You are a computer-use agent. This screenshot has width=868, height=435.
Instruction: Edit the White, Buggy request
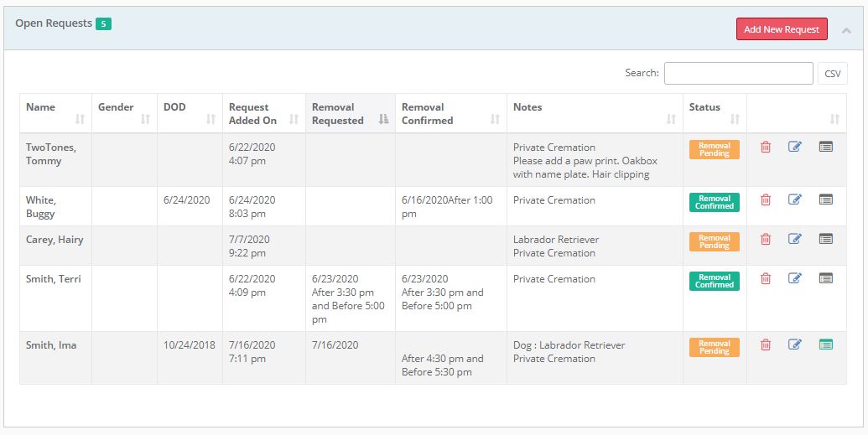[795, 199]
